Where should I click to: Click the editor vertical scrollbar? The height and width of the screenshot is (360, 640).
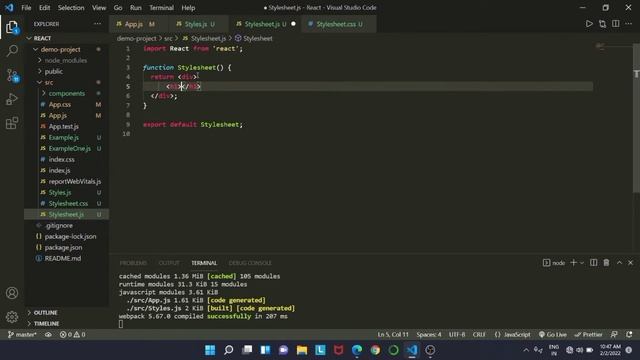(x=636, y=118)
